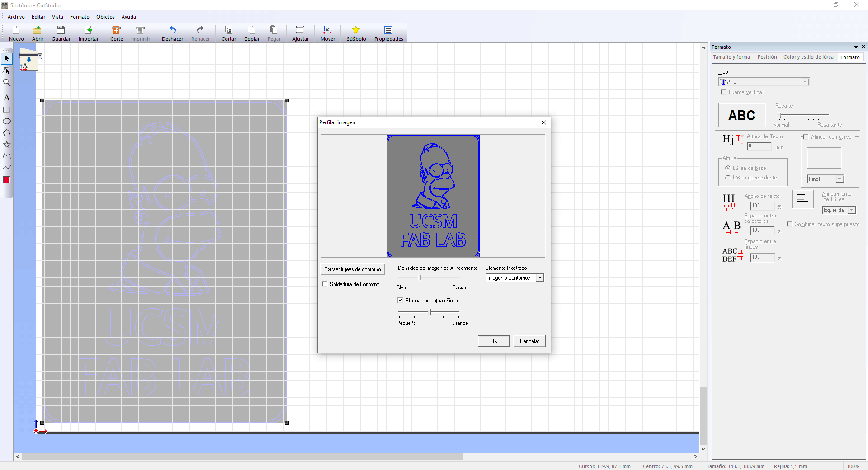Open the Ayuda menu

click(129, 17)
